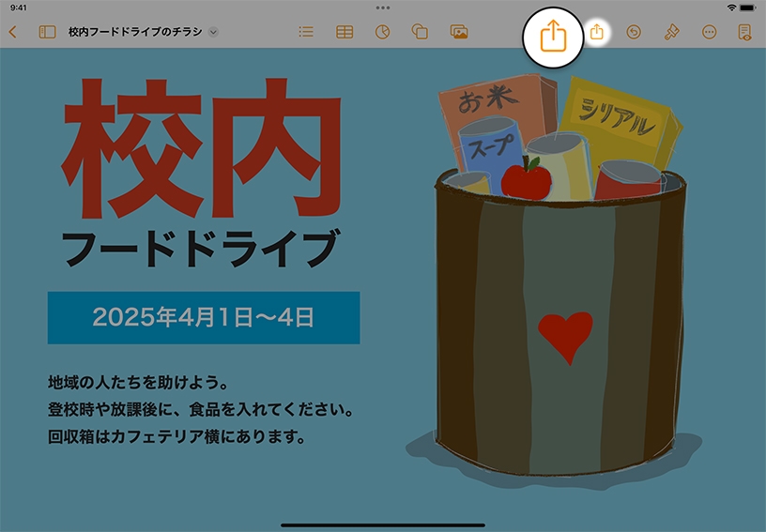Open the Format paintbrush icon
This screenshot has width=766, height=532.
(x=671, y=32)
